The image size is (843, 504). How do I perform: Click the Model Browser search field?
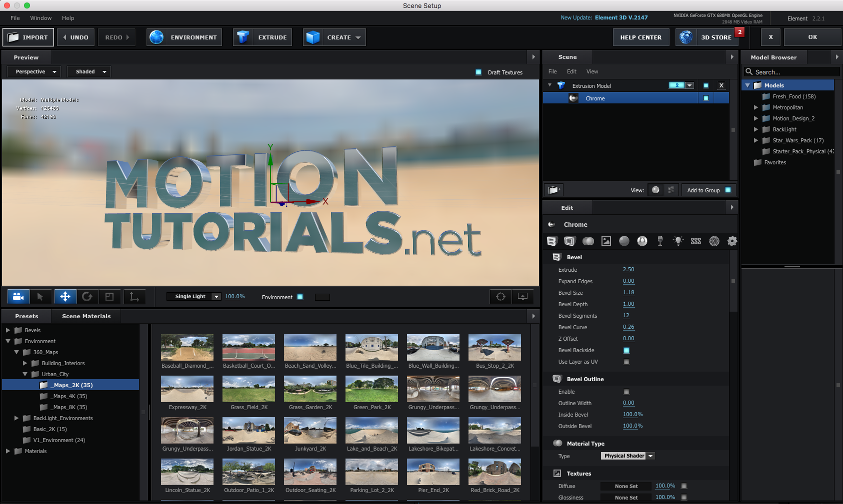click(792, 72)
